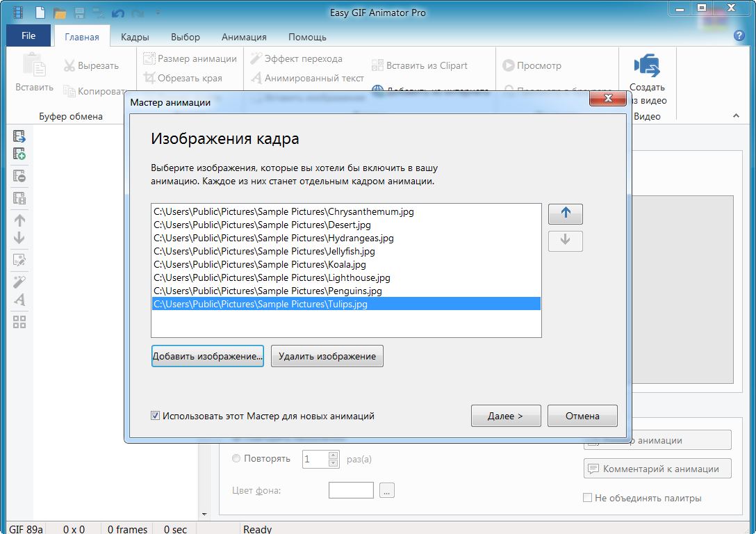Image resolution: width=756 pixels, height=534 pixels.
Task: Click Анимированный текст in the ribbon
Action: point(307,78)
